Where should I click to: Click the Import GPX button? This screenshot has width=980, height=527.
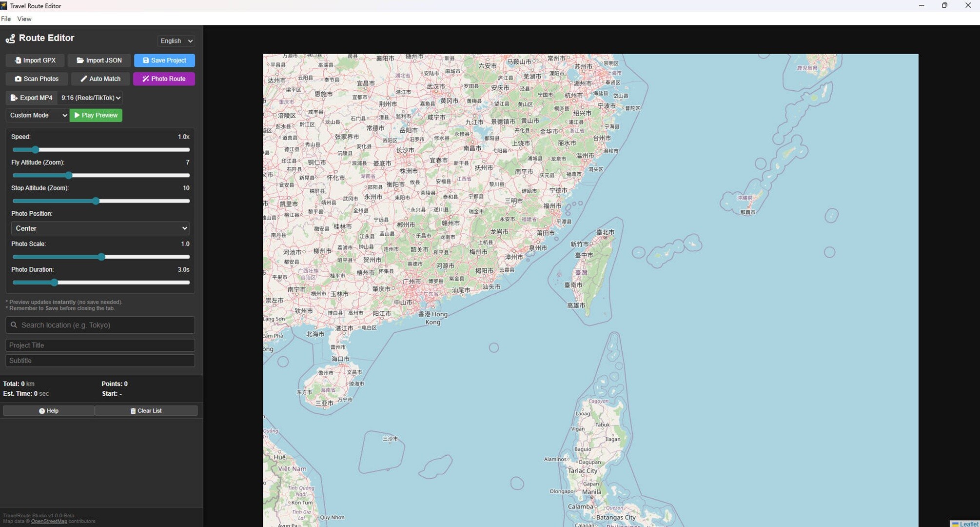(x=36, y=60)
